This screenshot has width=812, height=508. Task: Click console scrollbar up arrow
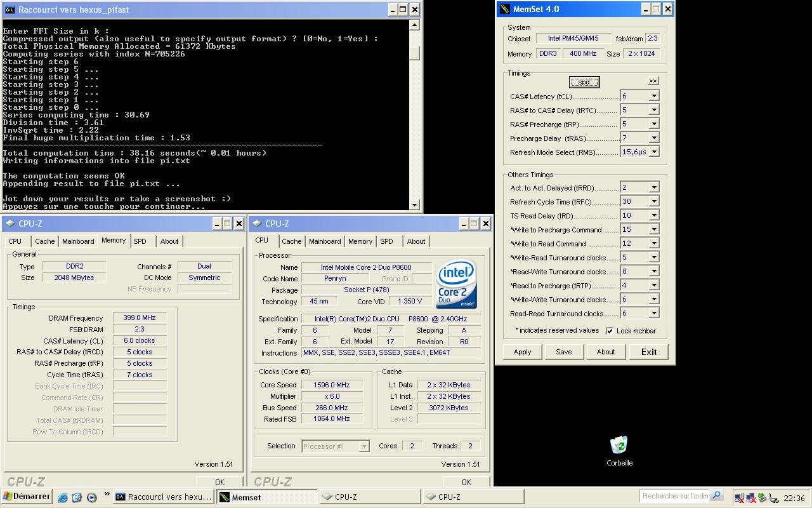tap(414, 25)
